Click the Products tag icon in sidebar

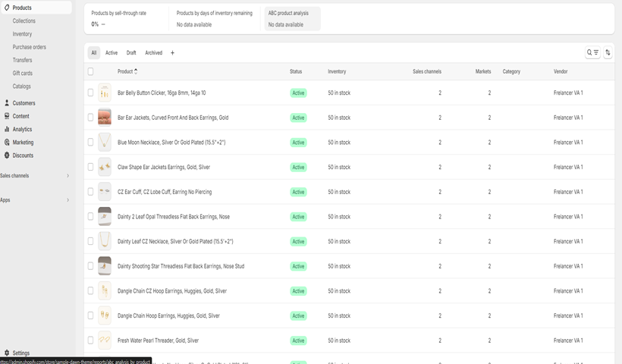(x=7, y=8)
